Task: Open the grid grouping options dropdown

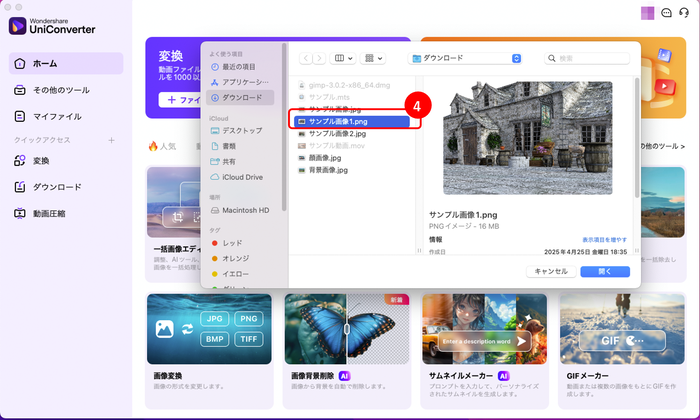Action: (x=373, y=58)
